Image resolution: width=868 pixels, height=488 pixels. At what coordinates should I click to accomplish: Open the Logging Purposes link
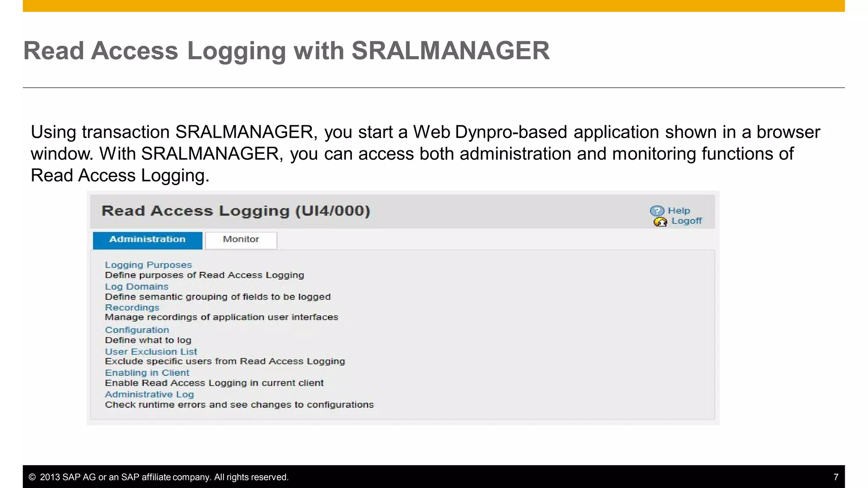pyautogui.click(x=148, y=265)
